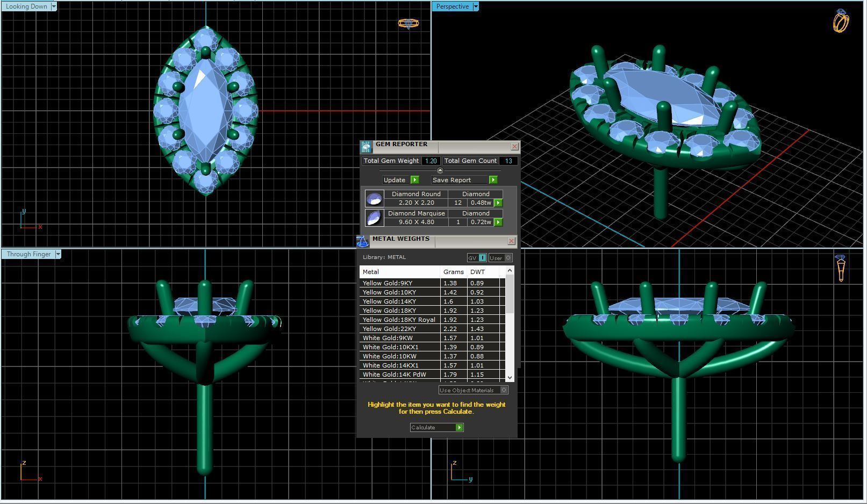This screenshot has width=867, height=504.
Task: Click the Grams column header
Action: pos(454,272)
